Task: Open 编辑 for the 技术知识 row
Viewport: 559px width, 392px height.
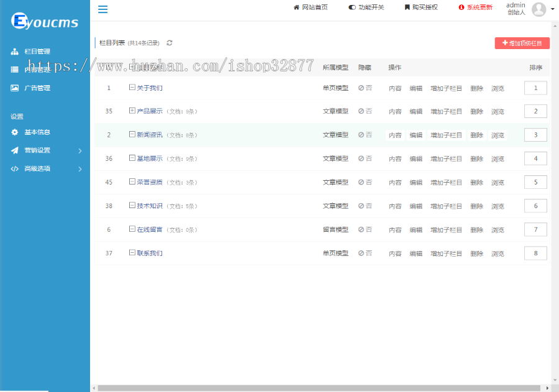Action: 417,206
